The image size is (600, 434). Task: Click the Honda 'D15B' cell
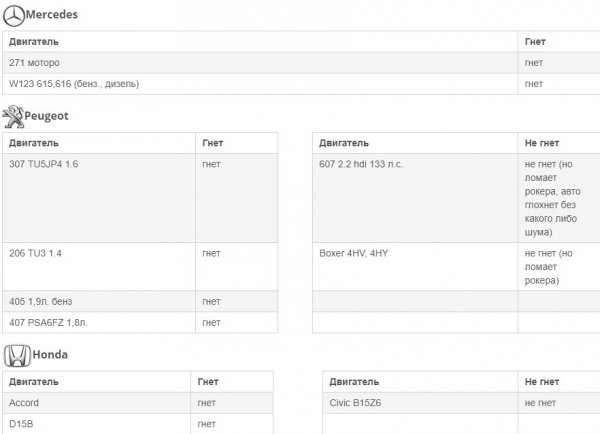96,424
